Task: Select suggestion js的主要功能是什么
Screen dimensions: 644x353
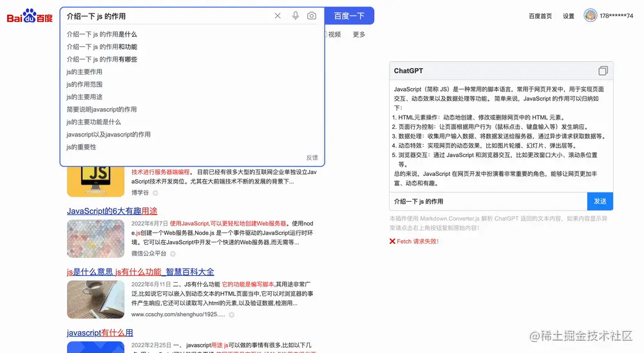Action: click(x=93, y=122)
